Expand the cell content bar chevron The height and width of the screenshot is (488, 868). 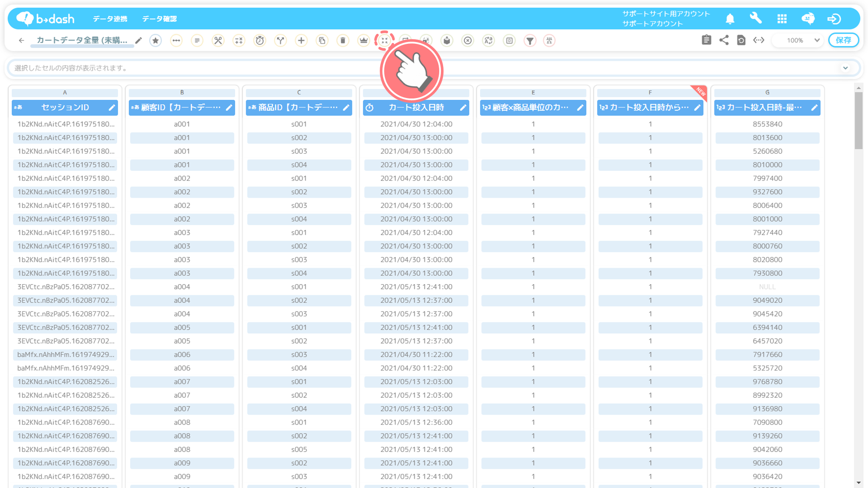pyautogui.click(x=845, y=68)
